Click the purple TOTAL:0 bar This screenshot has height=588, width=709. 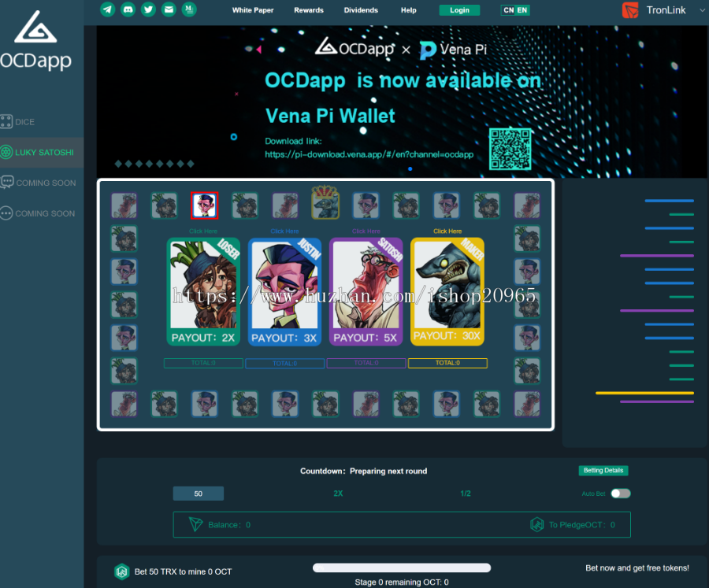[366, 363]
